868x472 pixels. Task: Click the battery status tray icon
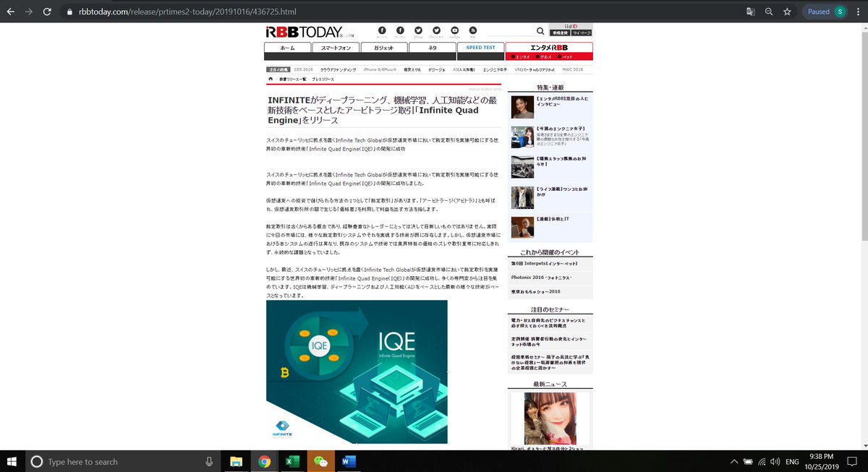(748, 461)
